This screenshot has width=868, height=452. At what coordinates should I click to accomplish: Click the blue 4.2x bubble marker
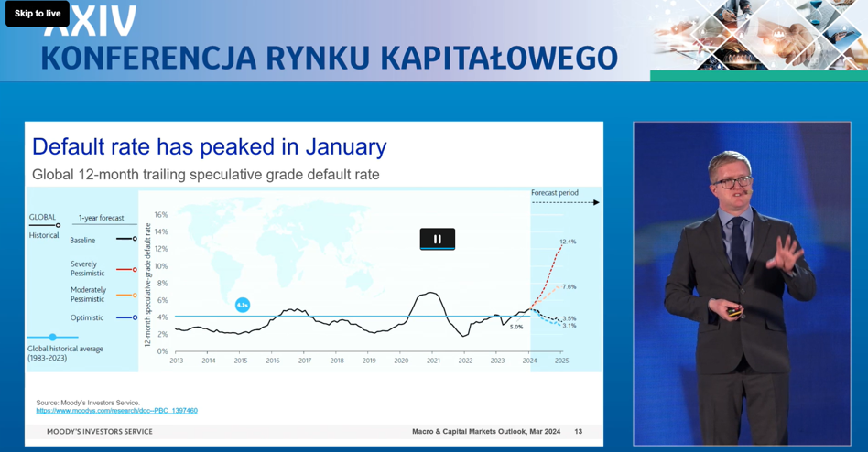coord(243,305)
